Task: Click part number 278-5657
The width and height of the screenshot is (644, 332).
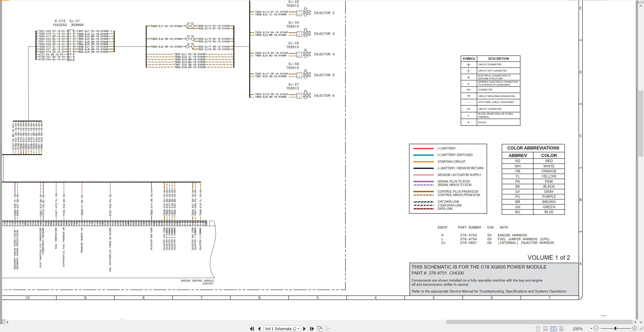Action: pyautogui.click(x=468, y=243)
